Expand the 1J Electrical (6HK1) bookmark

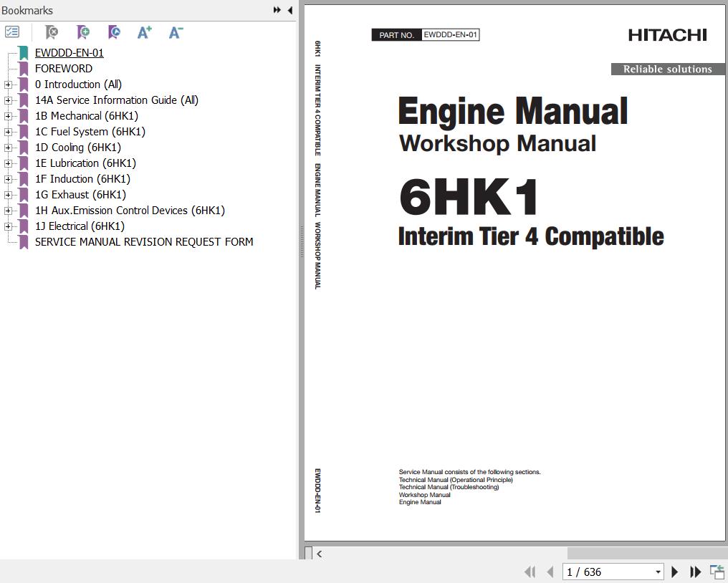point(8,227)
